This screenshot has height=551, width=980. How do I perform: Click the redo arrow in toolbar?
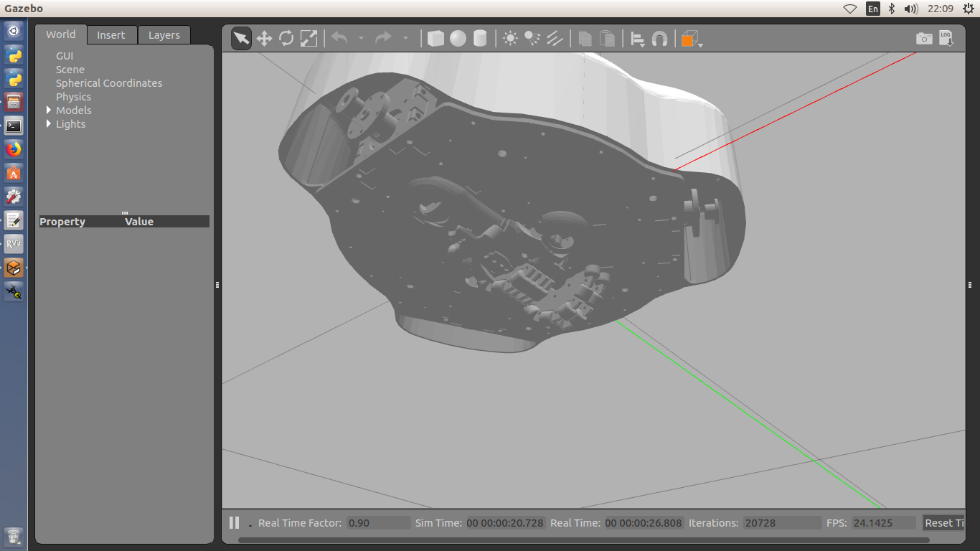coord(384,38)
